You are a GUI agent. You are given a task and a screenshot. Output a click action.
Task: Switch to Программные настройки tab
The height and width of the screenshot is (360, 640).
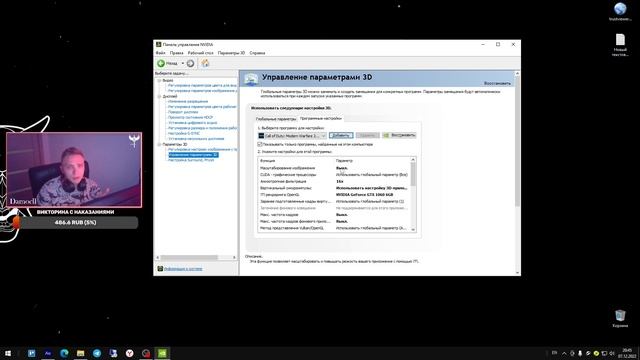[x=320, y=118]
